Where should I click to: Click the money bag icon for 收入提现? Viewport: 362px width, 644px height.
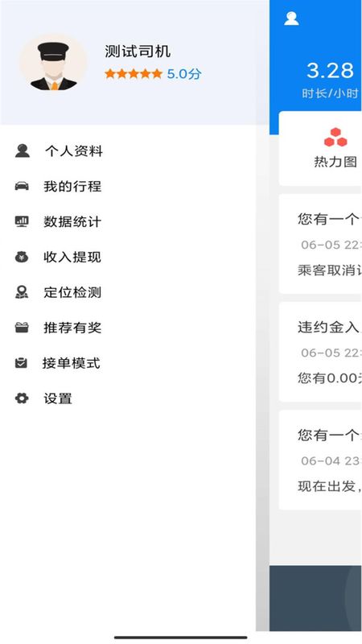[22, 257]
